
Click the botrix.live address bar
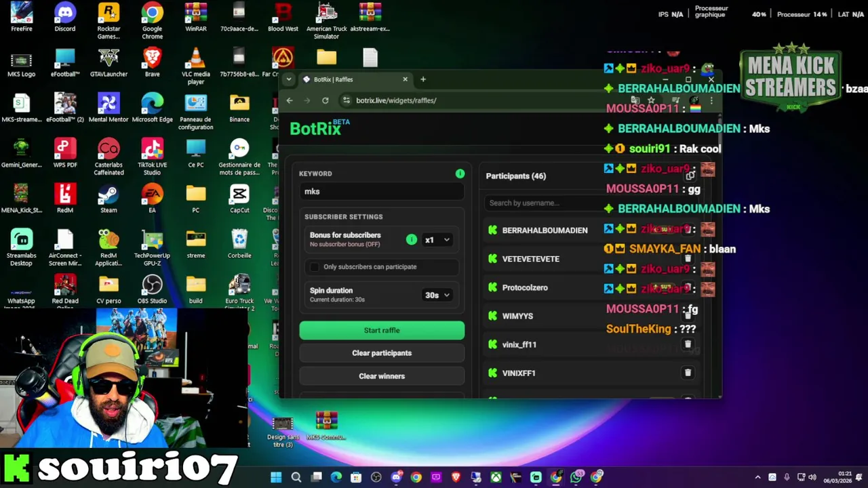(x=488, y=100)
